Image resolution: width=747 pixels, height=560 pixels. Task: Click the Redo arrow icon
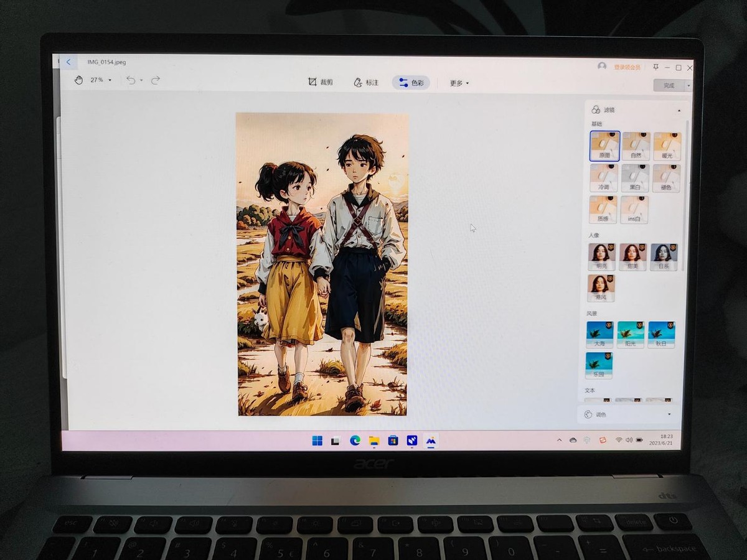click(x=154, y=80)
